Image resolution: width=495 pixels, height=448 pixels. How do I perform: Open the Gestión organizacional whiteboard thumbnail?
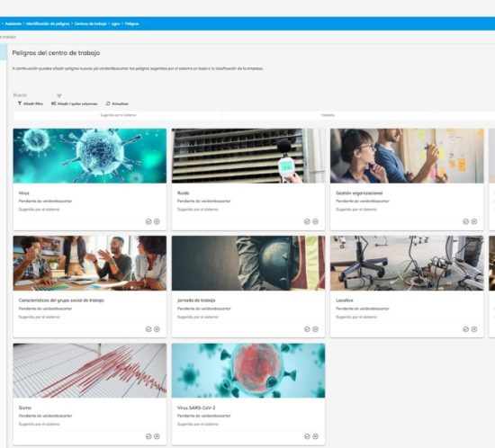coord(407,156)
